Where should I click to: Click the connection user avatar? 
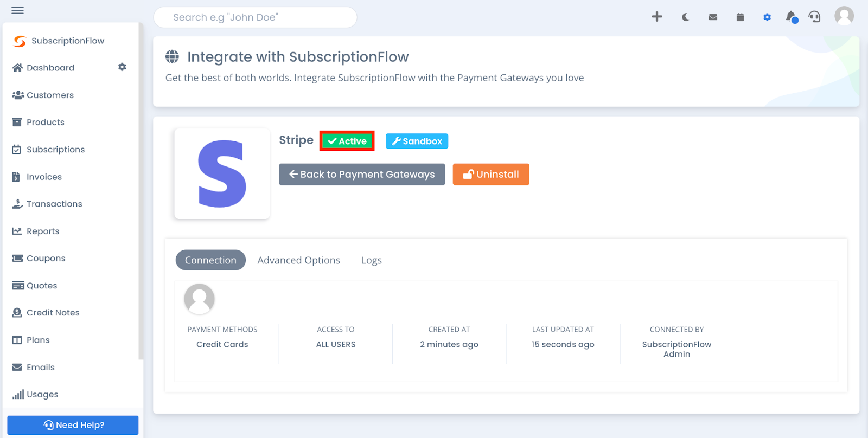[x=199, y=299]
